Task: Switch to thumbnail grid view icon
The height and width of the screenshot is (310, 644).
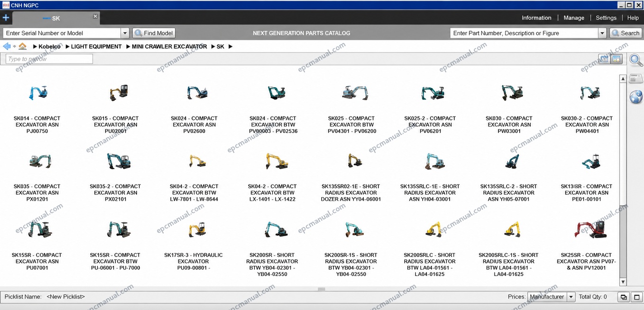Action: tap(616, 59)
